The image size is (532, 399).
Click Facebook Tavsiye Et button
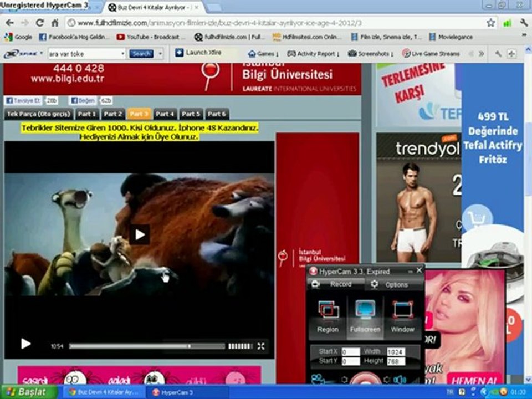pyautogui.click(x=23, y=100)
